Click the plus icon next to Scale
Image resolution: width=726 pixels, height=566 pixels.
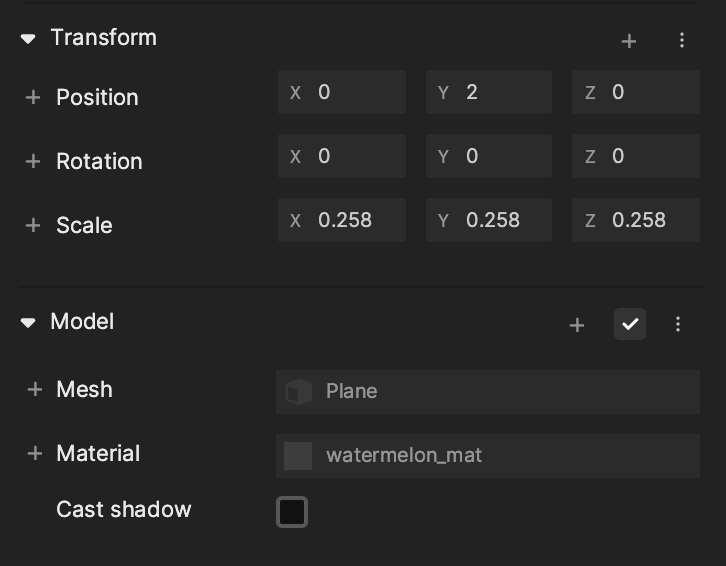[33, 225]
